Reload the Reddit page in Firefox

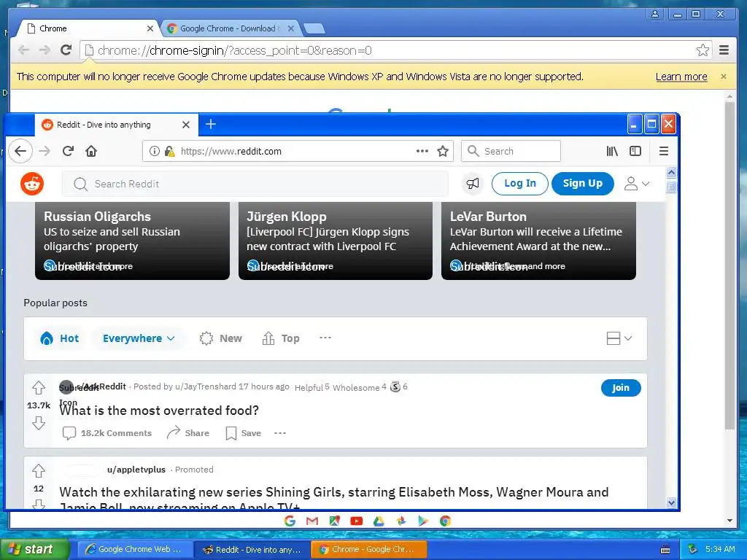[x=68, y=152]
